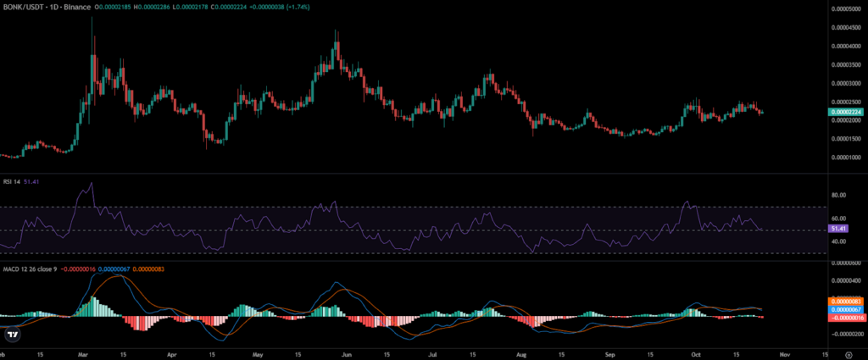This screenshot has height=360, width=868.
Task: Click the red −0.00000016 axis label
Action: [845, 317]
